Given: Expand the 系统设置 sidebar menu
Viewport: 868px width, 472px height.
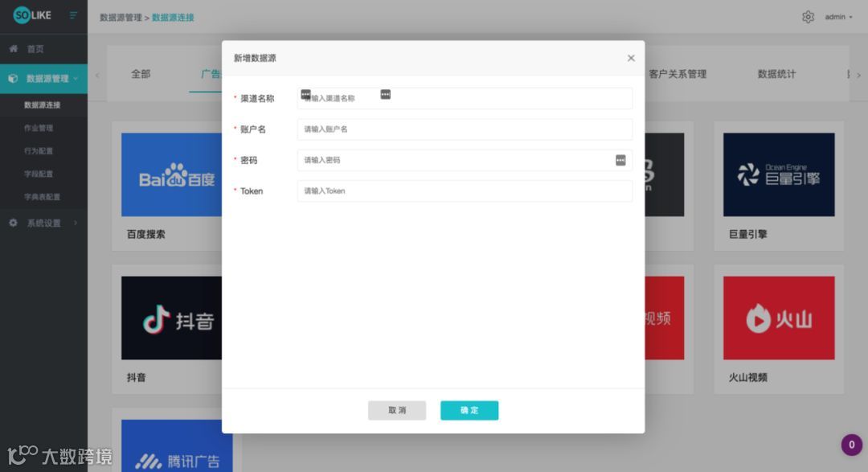Looking at the screenshot, I should [x=43, y=224].
